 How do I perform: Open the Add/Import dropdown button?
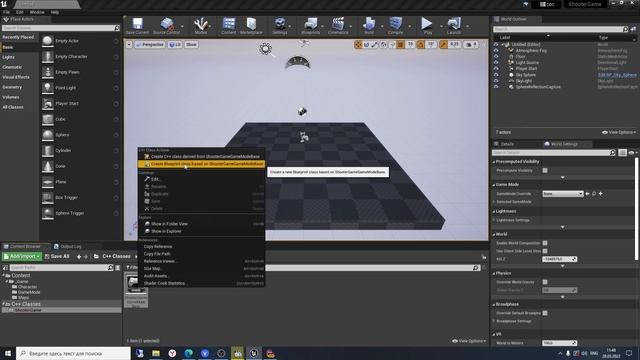[x=21, y=256]
